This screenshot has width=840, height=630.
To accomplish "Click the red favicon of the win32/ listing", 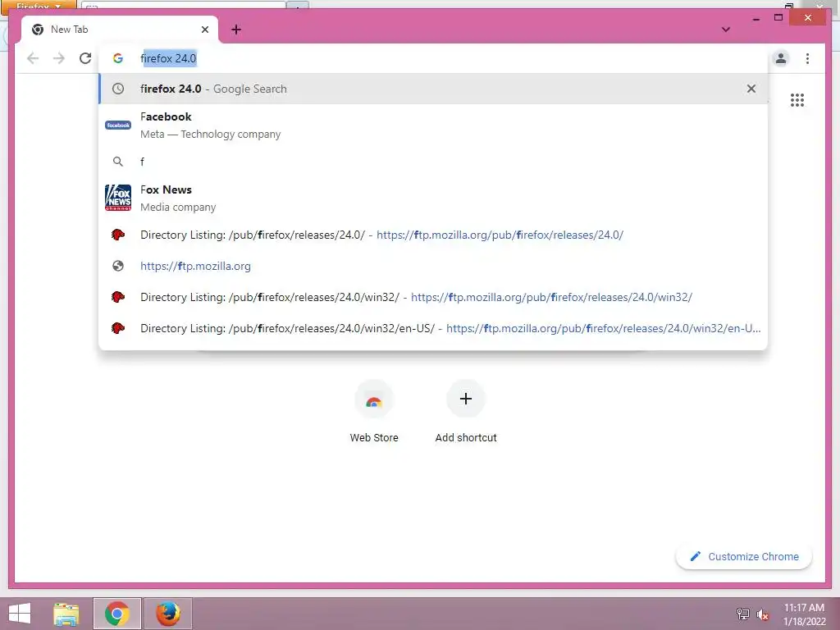I will pos(118,297).
